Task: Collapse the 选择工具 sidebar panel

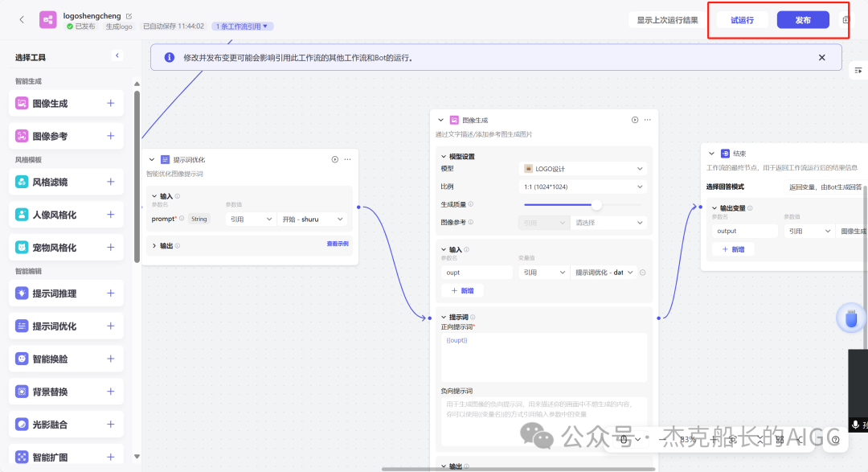Action: click(117, 55)
